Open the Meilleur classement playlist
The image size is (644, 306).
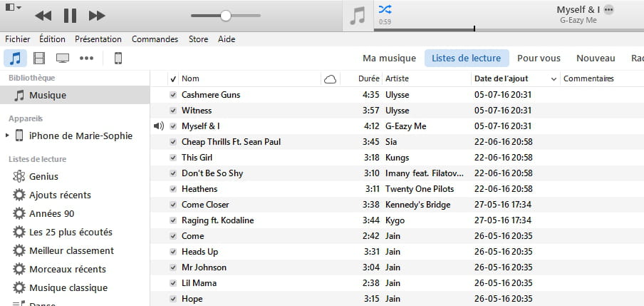(x=71, y=250)
